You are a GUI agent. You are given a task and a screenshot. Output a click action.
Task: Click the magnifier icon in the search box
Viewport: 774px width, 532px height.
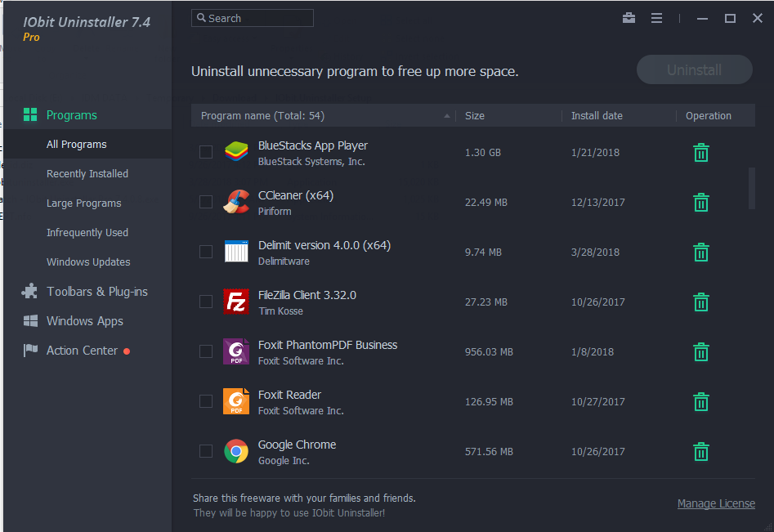tap(202, 17)
